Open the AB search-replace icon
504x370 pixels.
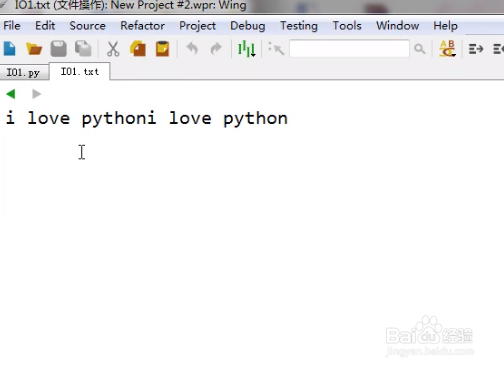[447, 49]
